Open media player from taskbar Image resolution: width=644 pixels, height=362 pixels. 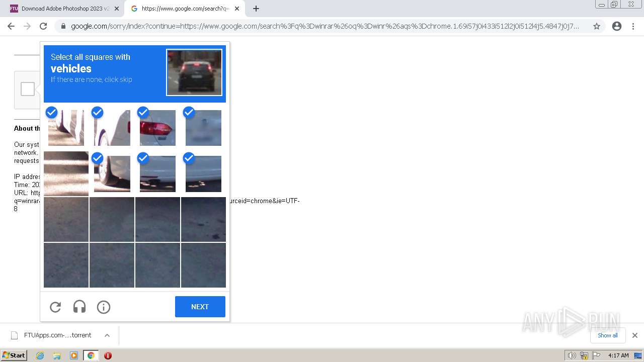click(74, 355)
